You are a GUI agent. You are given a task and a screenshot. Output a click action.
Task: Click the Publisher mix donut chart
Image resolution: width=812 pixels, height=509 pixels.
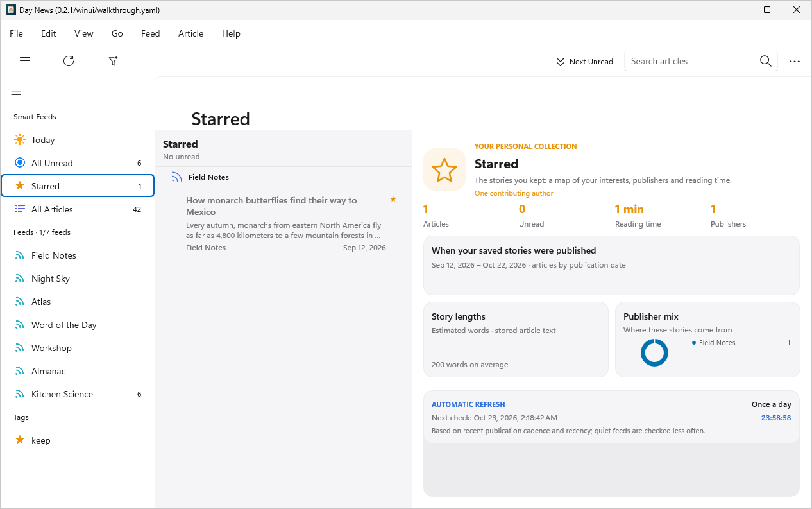coord(654,352)
